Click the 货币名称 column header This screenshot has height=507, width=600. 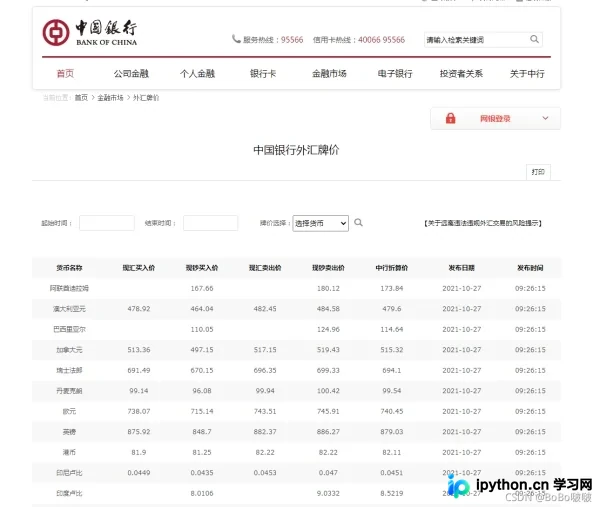pyautogui.click(x=69, y=268)
